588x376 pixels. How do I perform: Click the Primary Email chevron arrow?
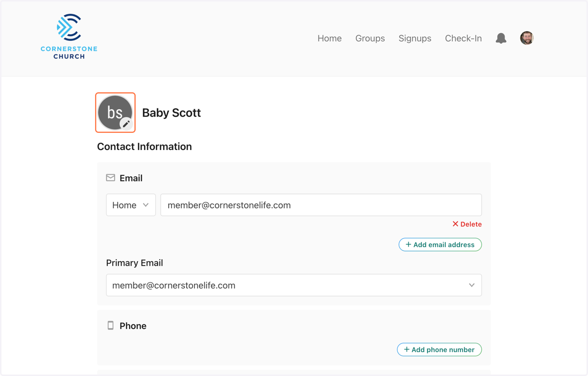471,285
